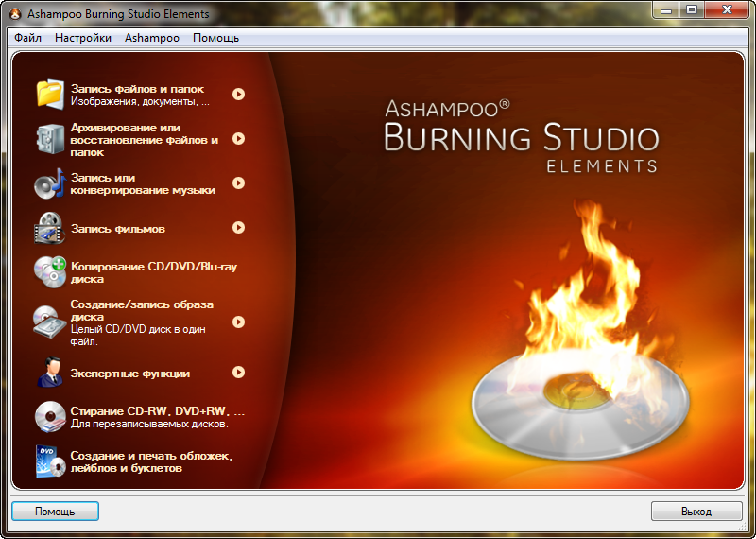Minimize the Ashampoo Burning Studio window
This screenshot has width=756, height=539.
point(666,9)
